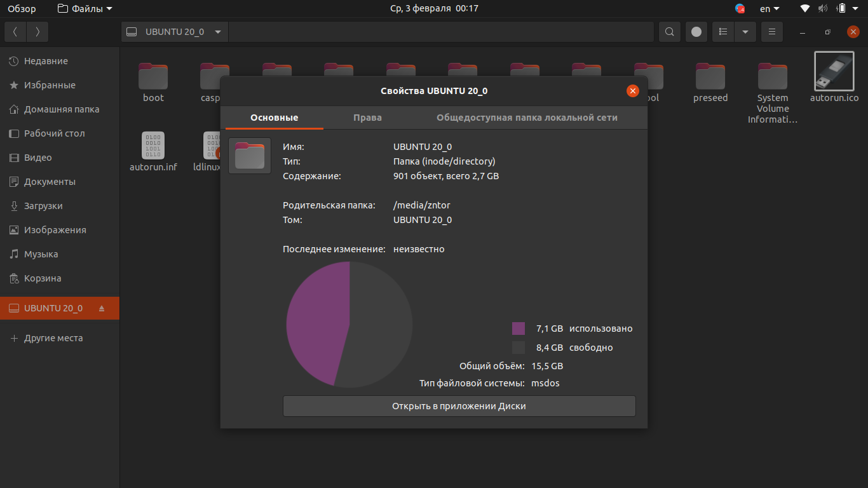The height and width of the screenshot is (488, 868).
Task: Toggle the list view mode button
Action: (x=723, y=32)
